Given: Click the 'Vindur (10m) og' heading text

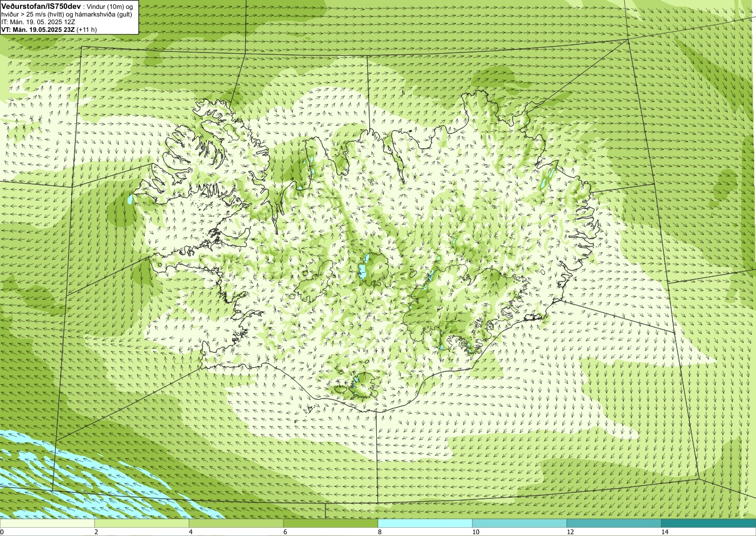Looking at the screenshot, I should 110,6.
